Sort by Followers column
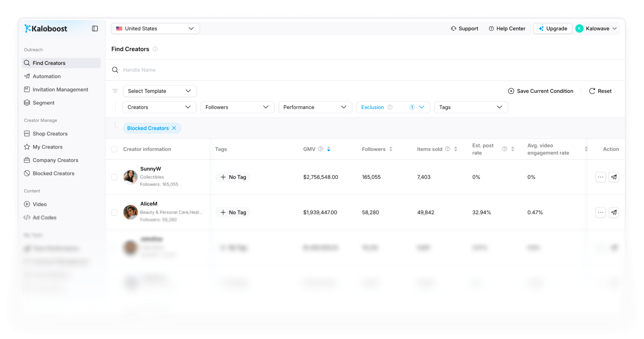The width and height of the screenshot is (644, 339). click(391, 149)
